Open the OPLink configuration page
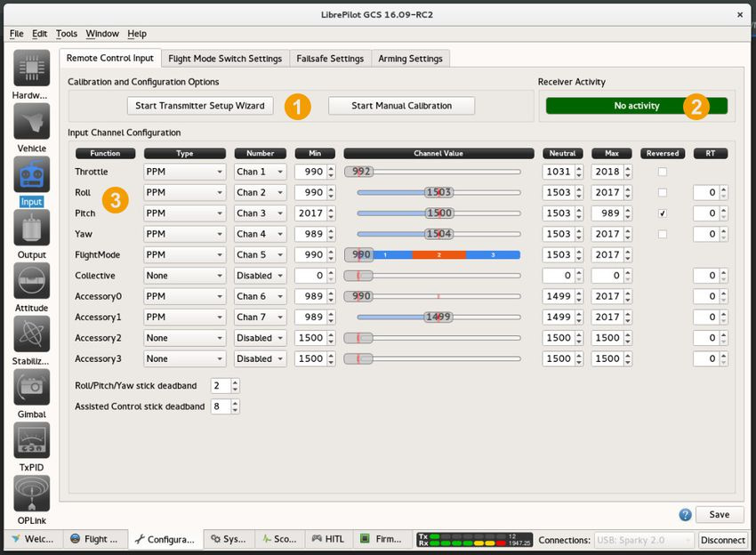Screen dimensions: 756x555 point(31,494)
